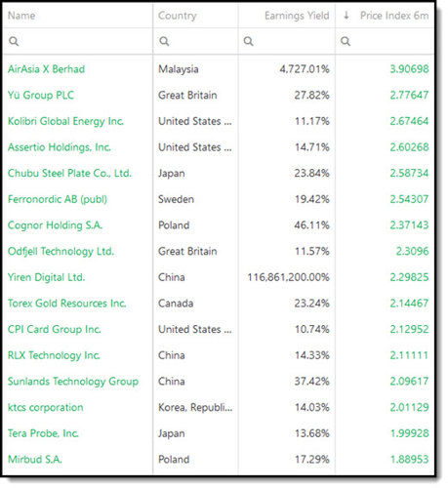Select the 27.82% earnings yield value

point(311,95)
